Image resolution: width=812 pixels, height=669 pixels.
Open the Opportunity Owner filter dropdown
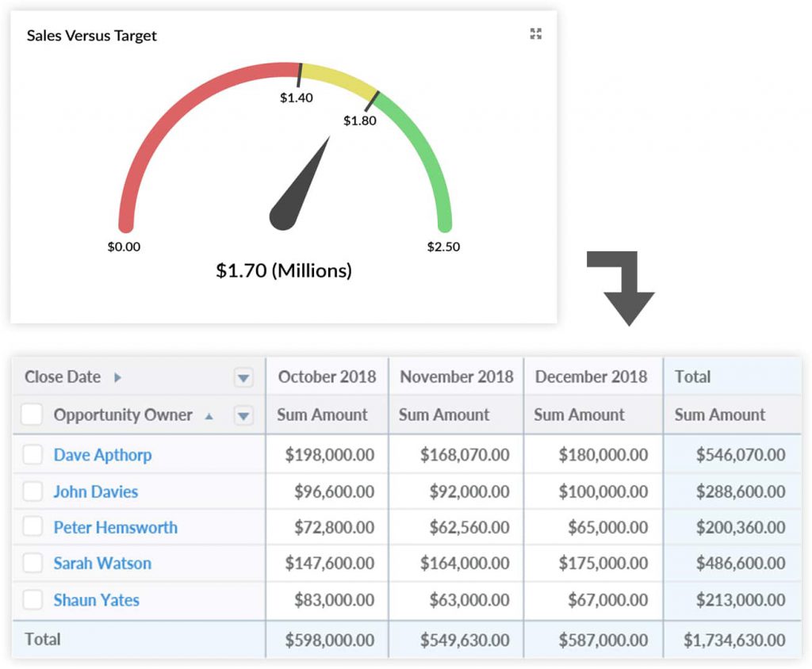[x=243, y=415]
